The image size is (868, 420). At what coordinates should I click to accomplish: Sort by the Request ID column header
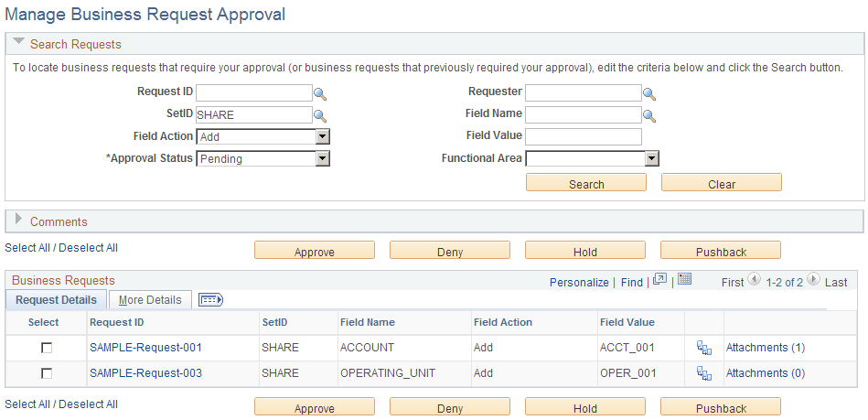(x=117, y=322)
